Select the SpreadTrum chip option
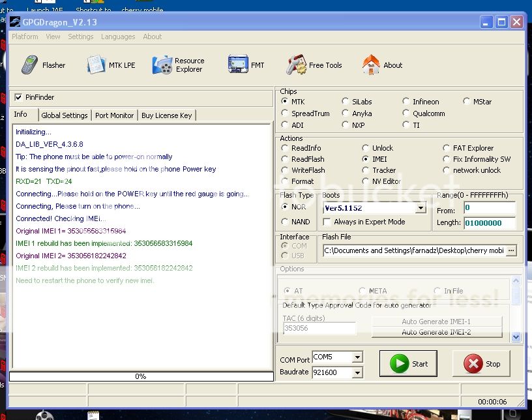 click(285, 113)
